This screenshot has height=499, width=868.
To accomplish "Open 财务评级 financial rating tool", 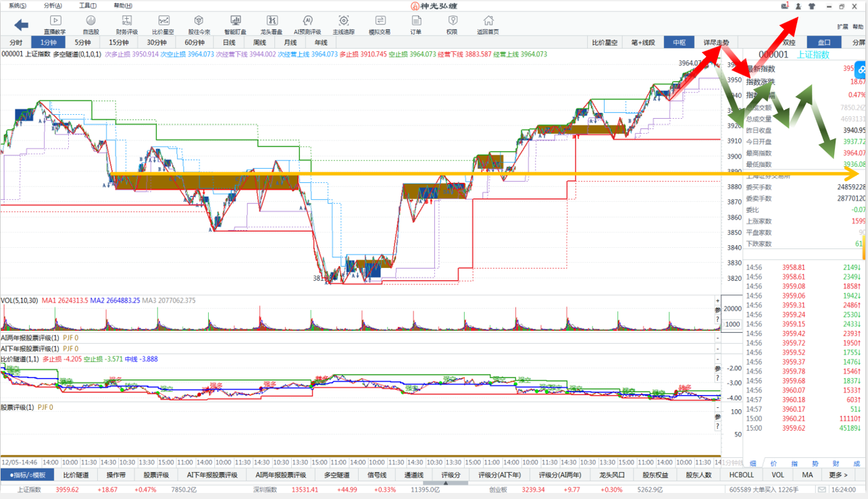I will [126, 24].
